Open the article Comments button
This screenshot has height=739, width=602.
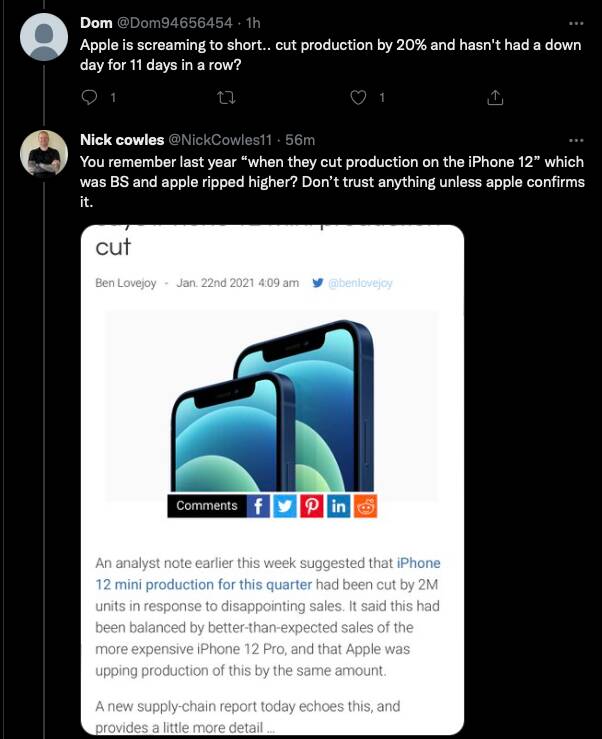point(207,506)
